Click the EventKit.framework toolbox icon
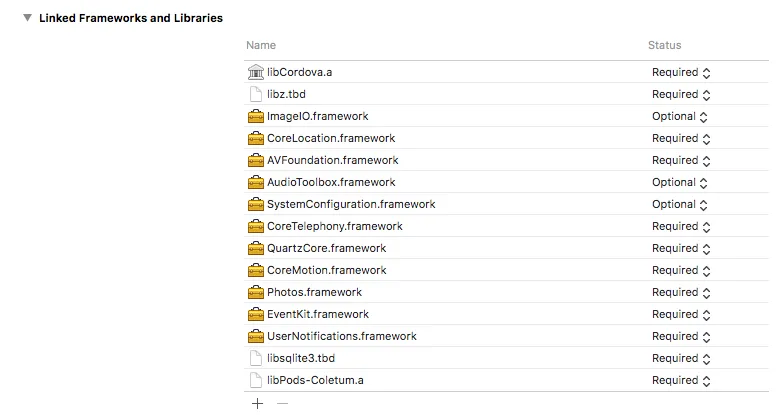This screenshot has width=776, height=415. point(255,314)
